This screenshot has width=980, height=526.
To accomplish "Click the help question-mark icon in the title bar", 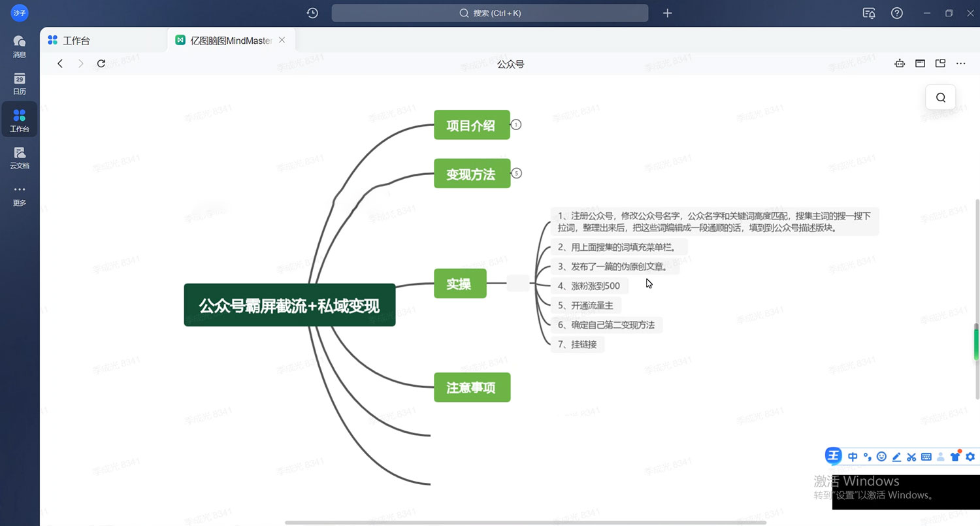I will (x=896, y=13).
